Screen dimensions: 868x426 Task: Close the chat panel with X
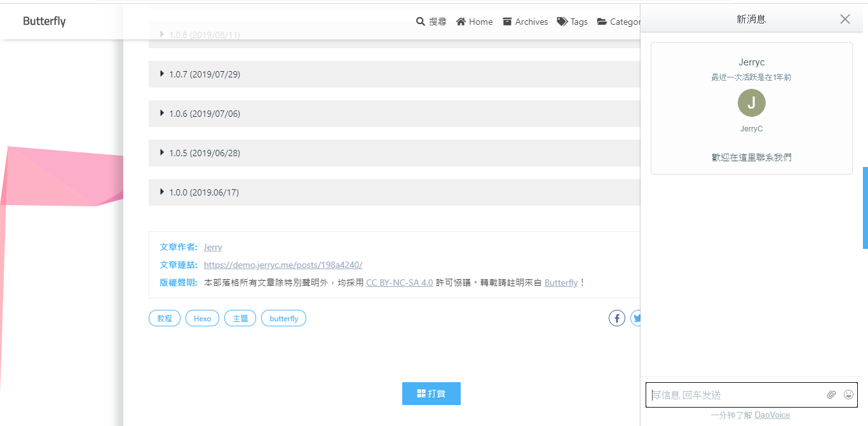pos(844,19)
